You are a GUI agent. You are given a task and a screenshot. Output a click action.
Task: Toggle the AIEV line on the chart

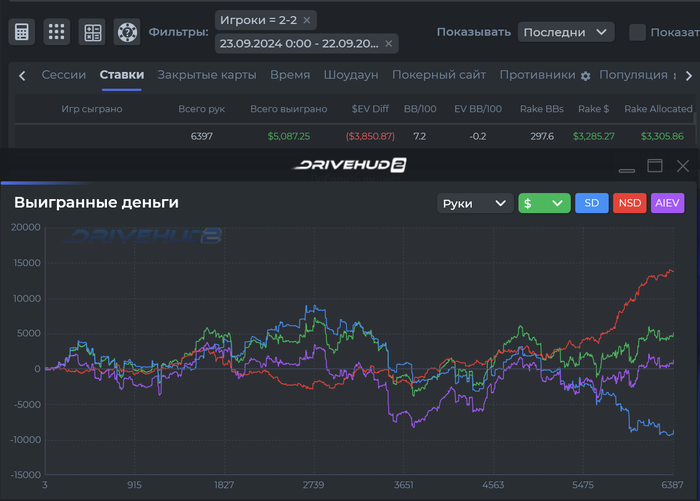pos(667,203)
